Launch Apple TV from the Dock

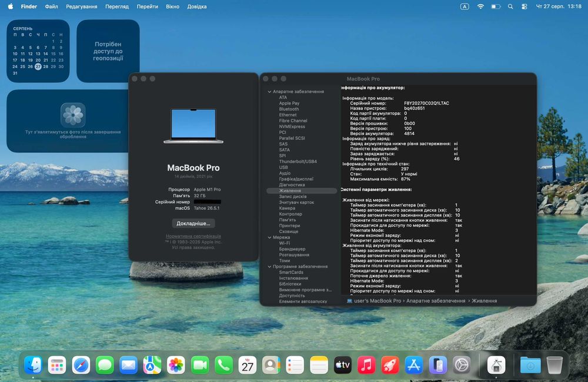coord(342,365)
